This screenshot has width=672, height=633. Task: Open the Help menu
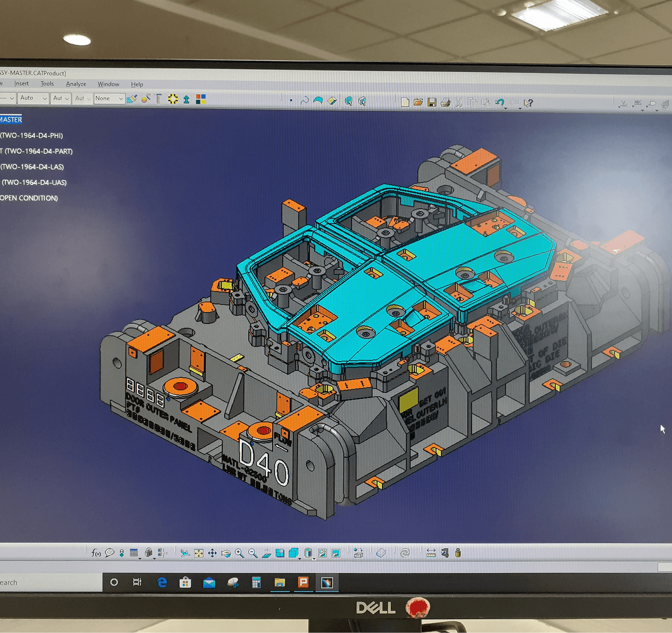pyautogui.click(x=137, y=85)
